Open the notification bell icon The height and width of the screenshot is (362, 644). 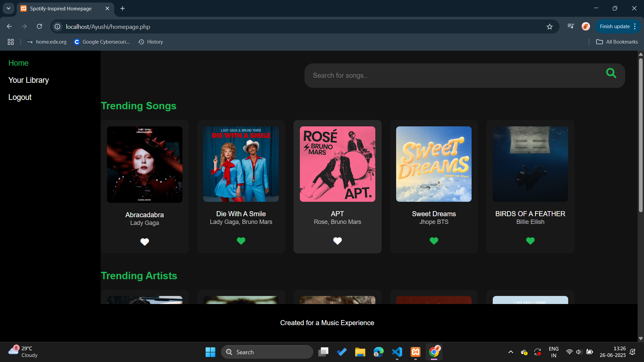633,352
